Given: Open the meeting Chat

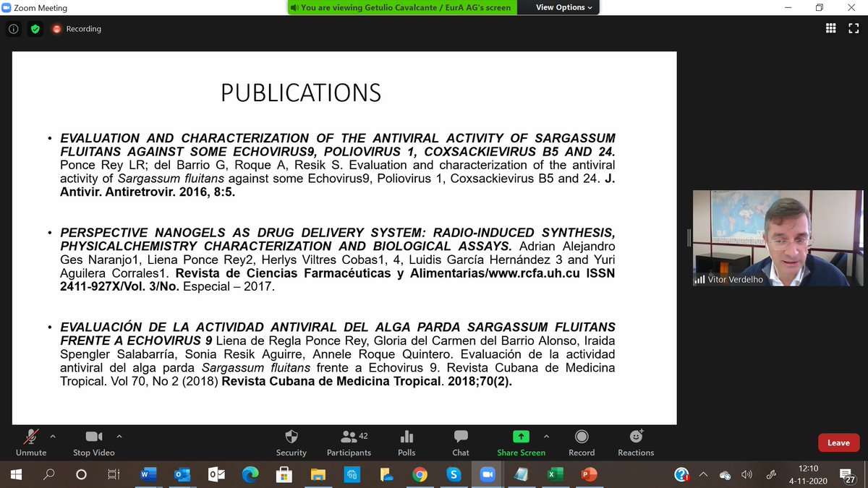Looking at the screenshot, I should (461, 442).
